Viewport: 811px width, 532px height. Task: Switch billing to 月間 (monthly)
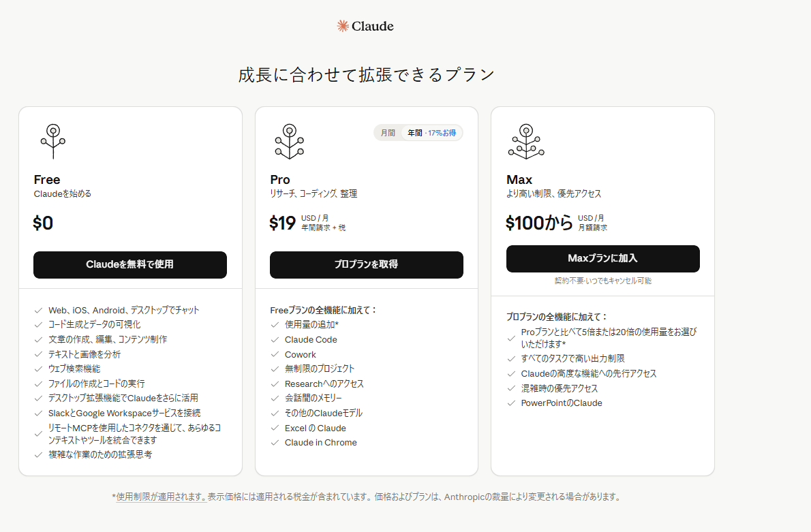coord(388,133)
